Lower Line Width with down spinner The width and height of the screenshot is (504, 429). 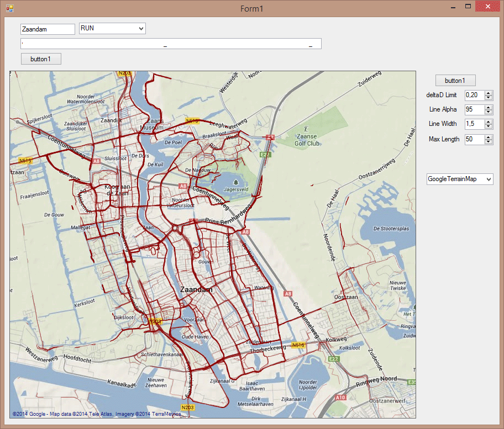click(488, 126)
